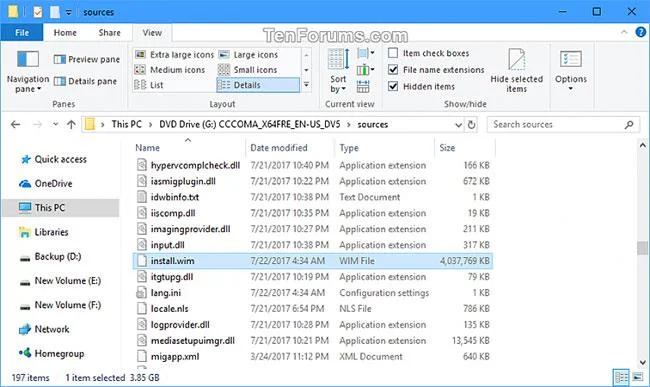Open the Customize Quick Access Toolbar dropdown
This screenshot has height=387, width=650.
[x=68, y=12]
